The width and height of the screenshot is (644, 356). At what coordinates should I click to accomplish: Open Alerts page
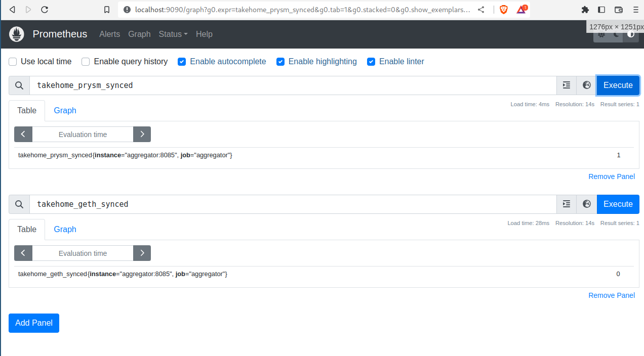pyautogui.click(x=109, y=34)
